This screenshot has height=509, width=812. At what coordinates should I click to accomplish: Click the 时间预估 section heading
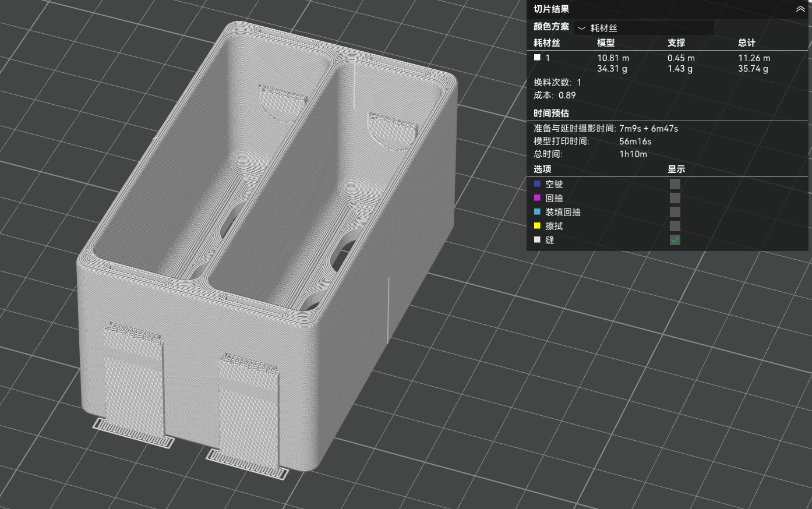coord(551,113)
